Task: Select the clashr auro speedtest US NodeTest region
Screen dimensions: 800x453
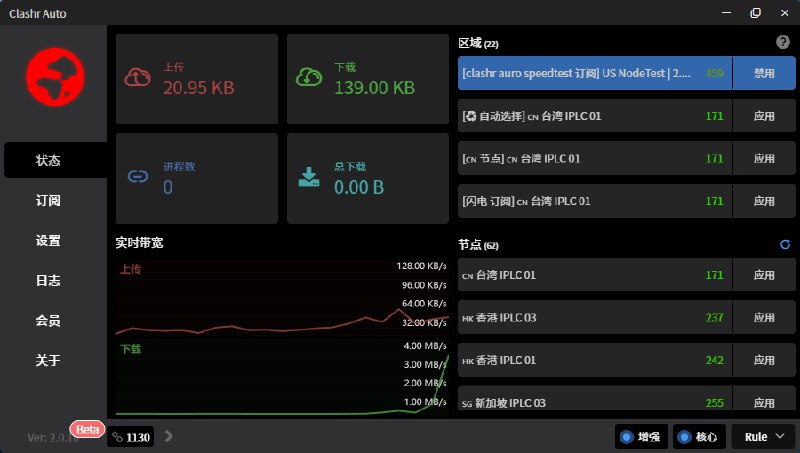Action: pyautogui.click(x=595, y=73)
